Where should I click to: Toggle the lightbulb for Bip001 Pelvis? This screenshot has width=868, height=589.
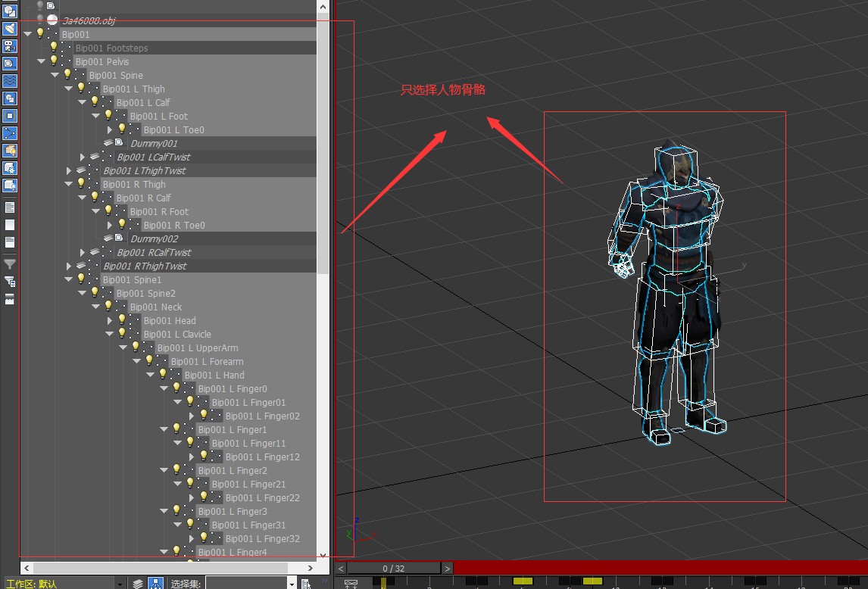click(x=53, y=61)
